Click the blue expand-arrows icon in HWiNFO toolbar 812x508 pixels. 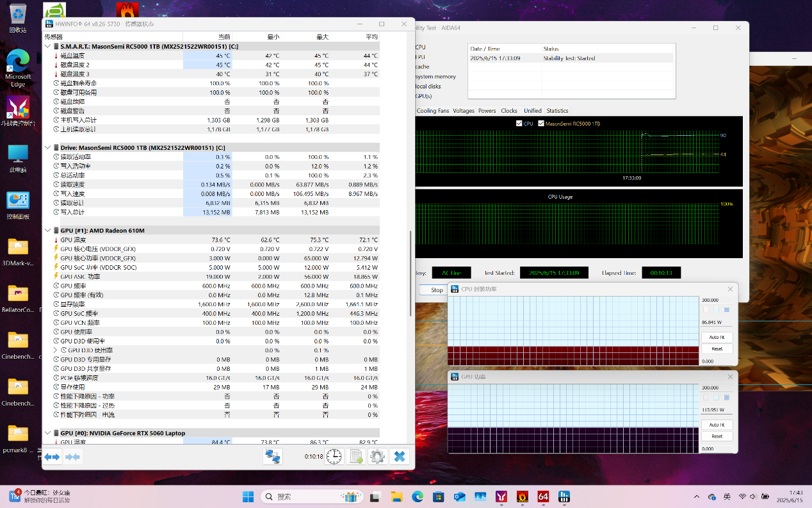(x=52, y=457)
